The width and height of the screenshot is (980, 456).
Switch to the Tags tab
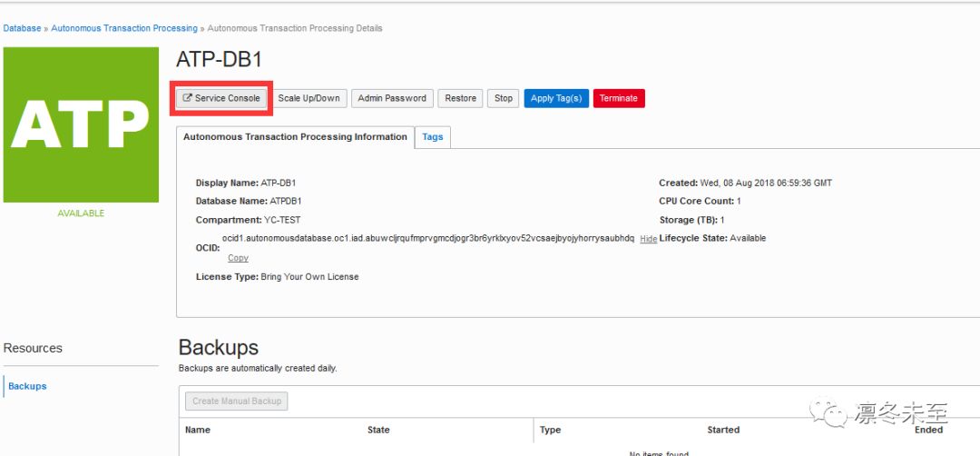tap(433, 137)
